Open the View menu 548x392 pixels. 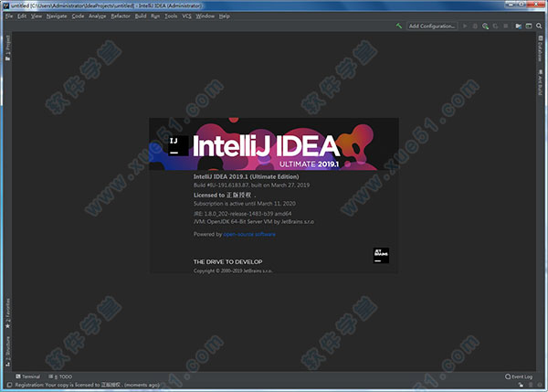(x=37, y=16)
